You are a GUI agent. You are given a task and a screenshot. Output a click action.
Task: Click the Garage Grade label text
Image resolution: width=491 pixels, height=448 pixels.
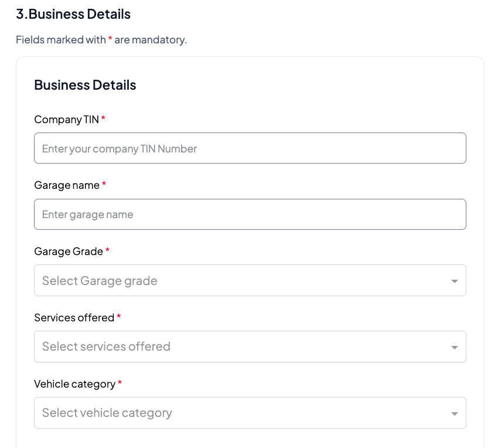coord(69,252)
